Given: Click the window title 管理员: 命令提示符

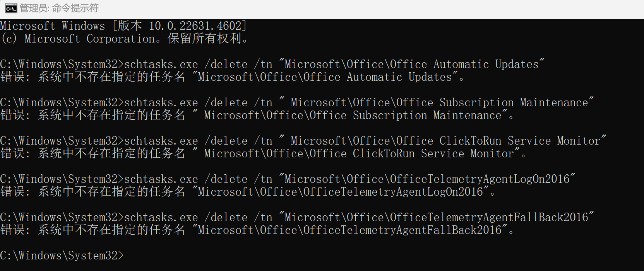Looking at the screenshot, I should coord(59,8).
